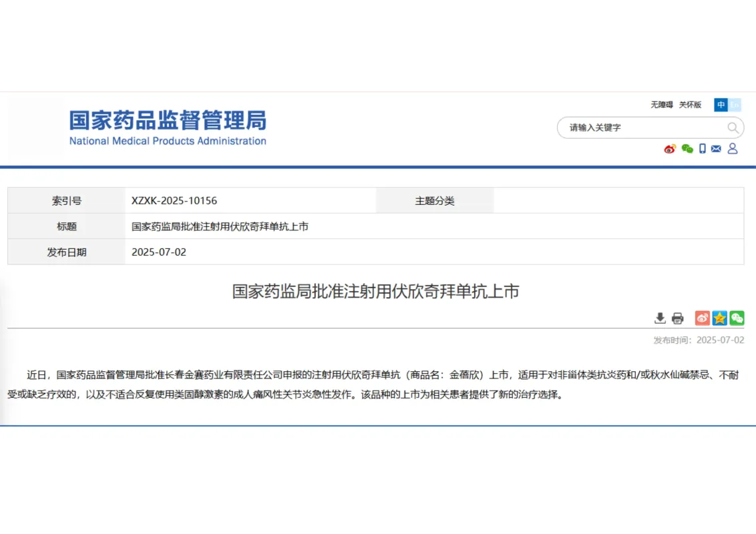Download the article using the download icon

click(x=660, y=318)
